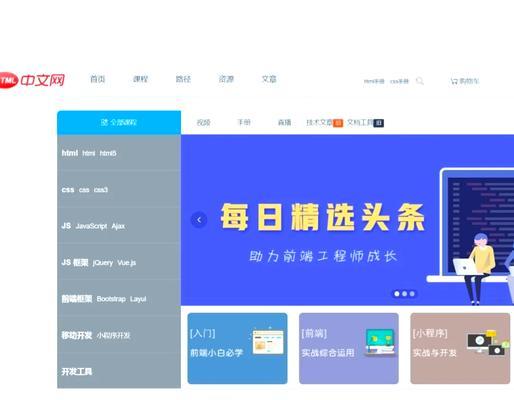Switch to the 技术文章 tab

tap(319, 123)
